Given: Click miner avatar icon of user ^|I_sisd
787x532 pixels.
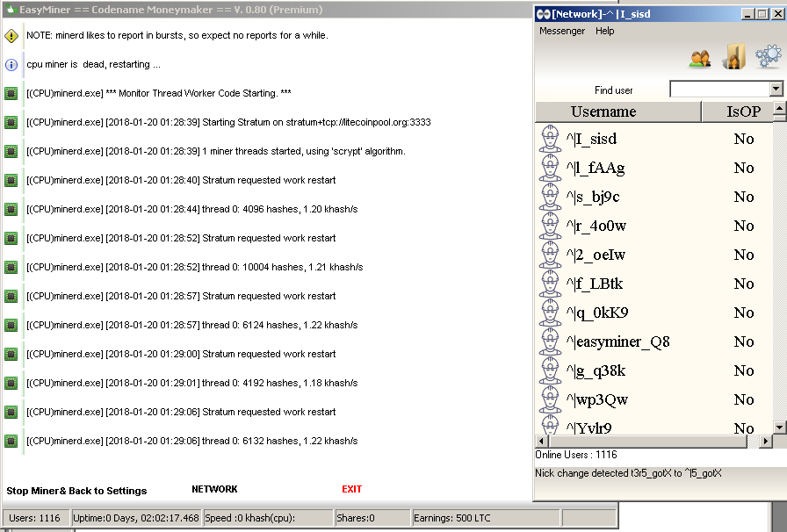Looking at the screenshot, I should click(x=550, y=139).
